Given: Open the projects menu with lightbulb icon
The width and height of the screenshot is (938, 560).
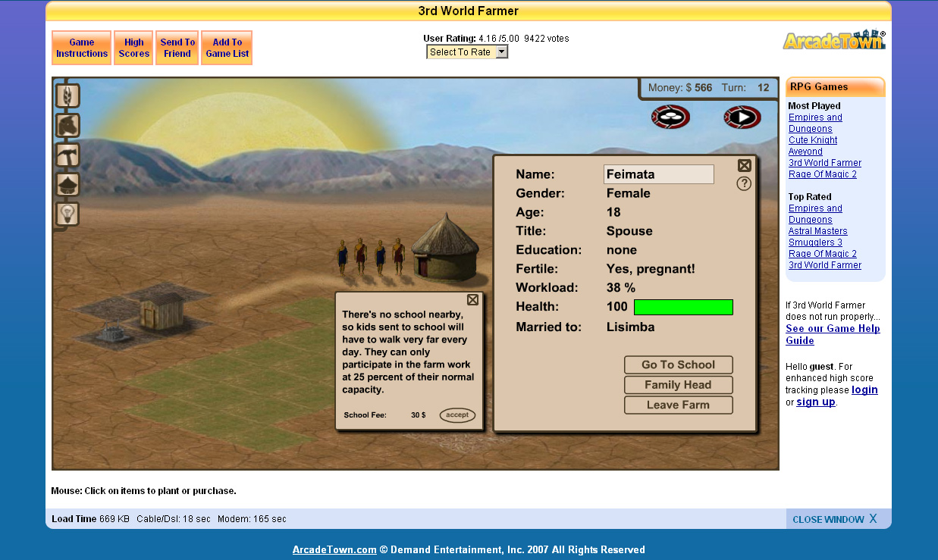Looking at the screenshot, I should [68, 214].
